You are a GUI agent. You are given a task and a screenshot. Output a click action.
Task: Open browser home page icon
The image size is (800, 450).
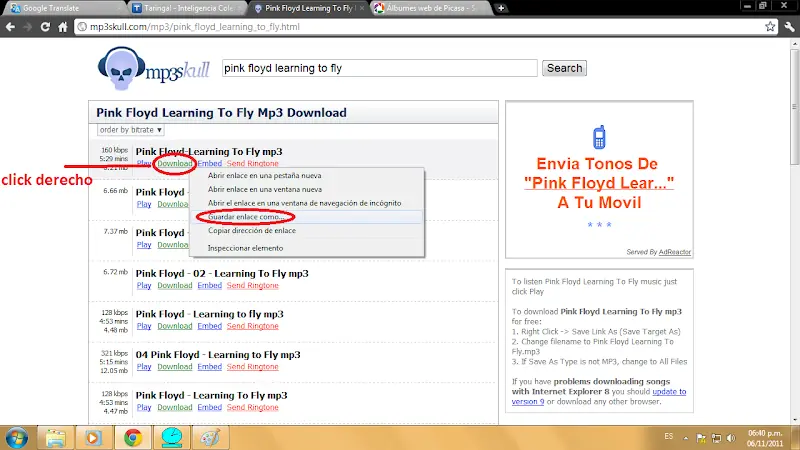[x=62, y=27]
